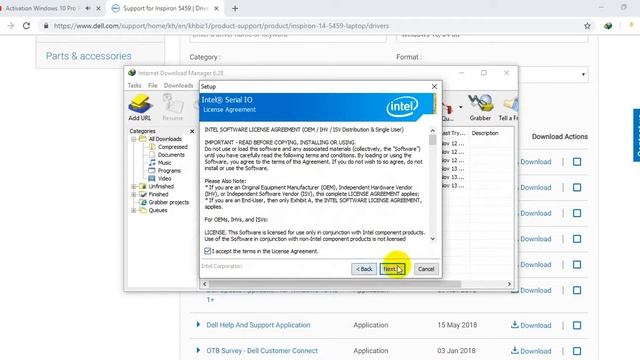Click IDM horizontal scrollbar left arrow
This screenshot has height=360, width=640.
click(204, 284)
